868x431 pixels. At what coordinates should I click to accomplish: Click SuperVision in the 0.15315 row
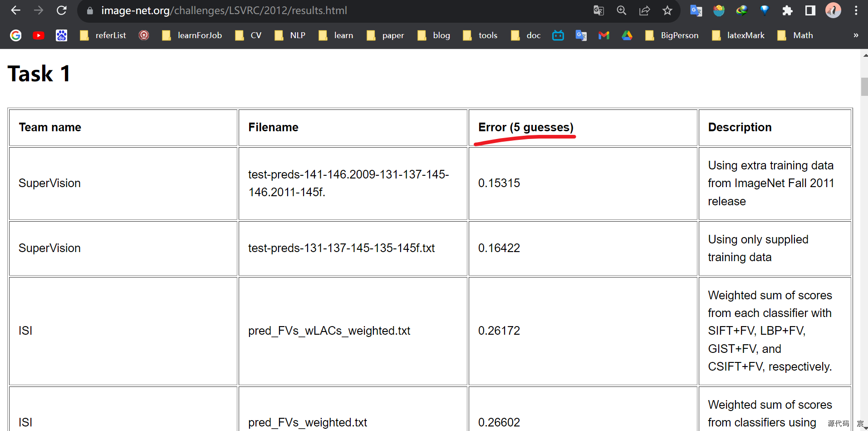coord(49,183)
